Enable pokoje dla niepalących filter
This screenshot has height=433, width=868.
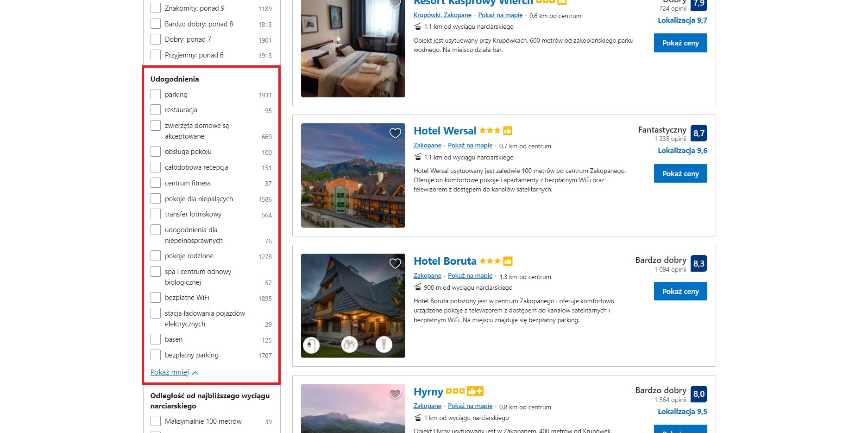point(156,199)
